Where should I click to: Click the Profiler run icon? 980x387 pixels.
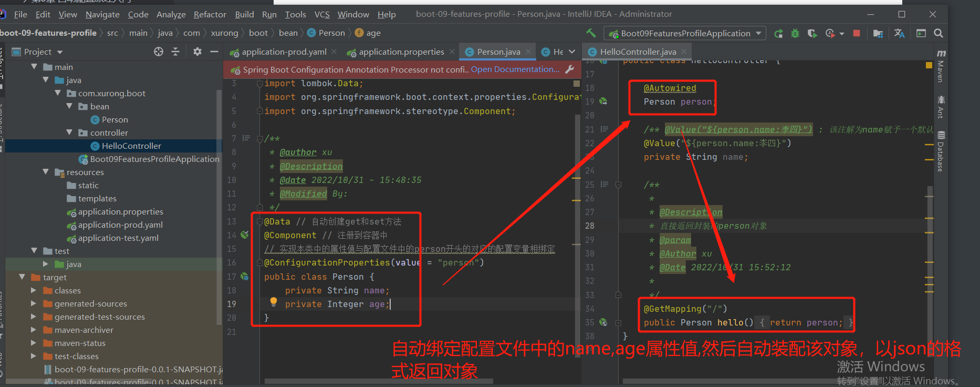coord(830,33)
